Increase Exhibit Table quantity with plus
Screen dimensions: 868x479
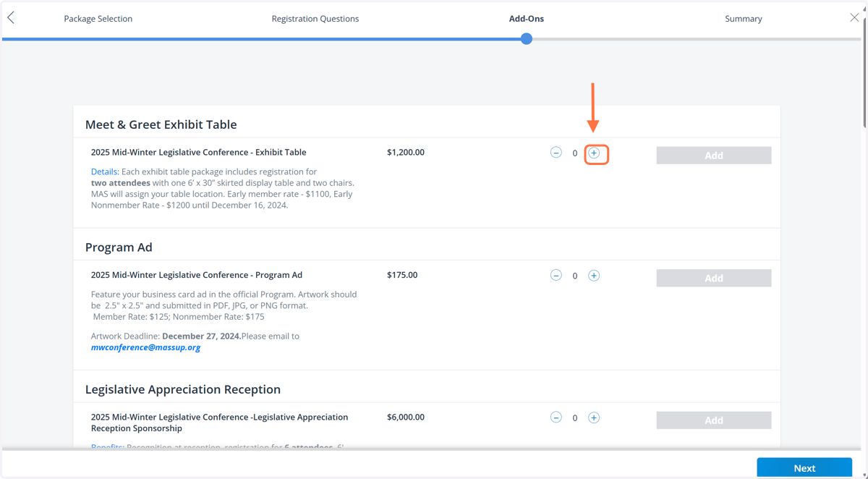pyautogui.click(x=594, y=153)
